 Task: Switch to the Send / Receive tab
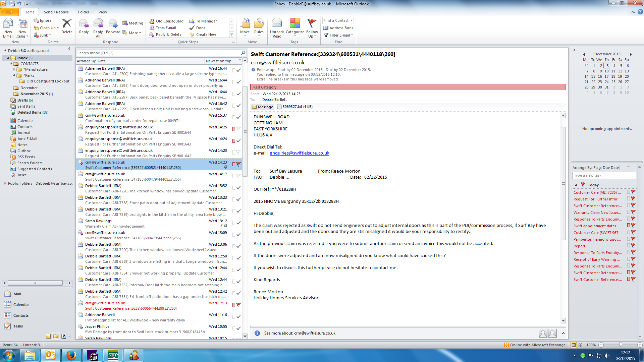coord(56,12)
